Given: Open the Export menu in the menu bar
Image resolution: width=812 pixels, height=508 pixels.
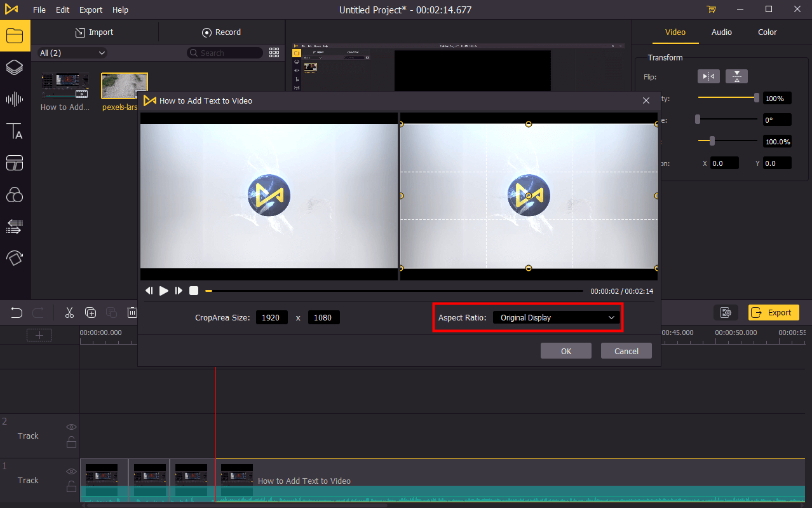Looking at the screenshot, I should pos(90,10).
